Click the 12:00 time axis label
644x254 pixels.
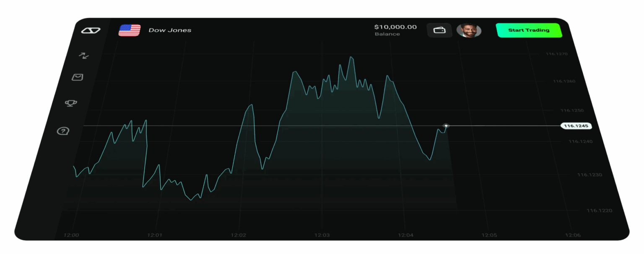71,235
